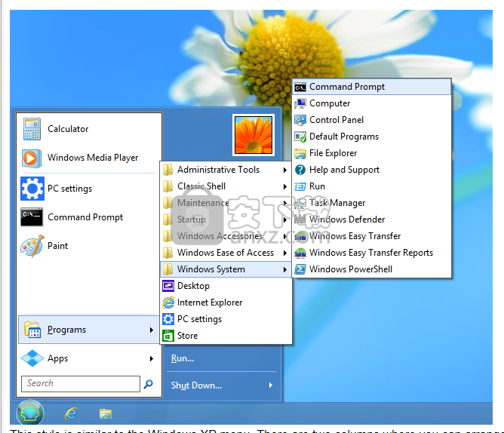Click the user account flower picture
Screen dimensions: 504x433
pos(254,135)
